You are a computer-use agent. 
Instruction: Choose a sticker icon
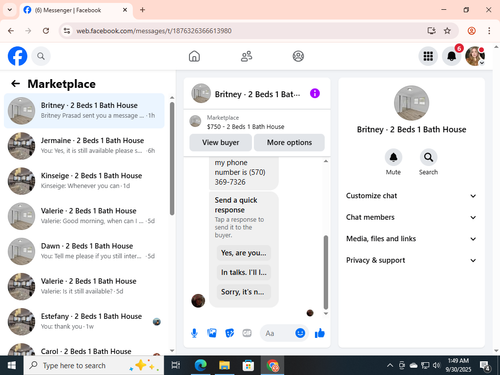[230, 333]
